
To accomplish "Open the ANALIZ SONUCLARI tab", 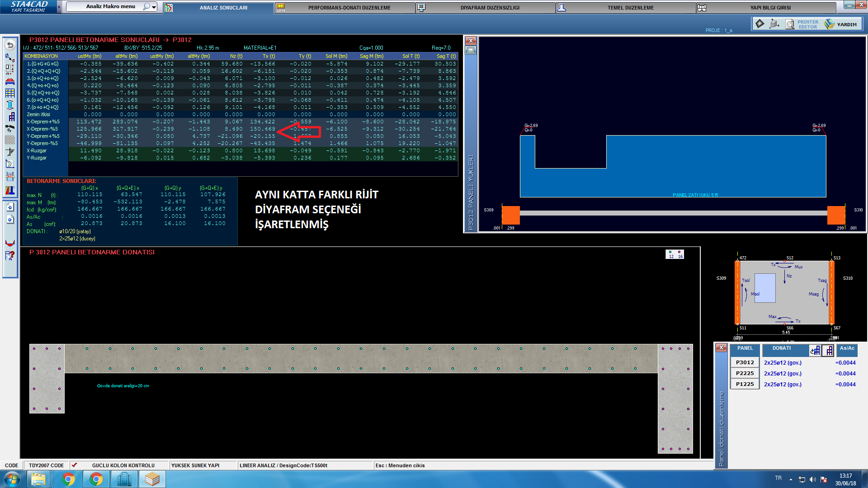I will point(218,8).
